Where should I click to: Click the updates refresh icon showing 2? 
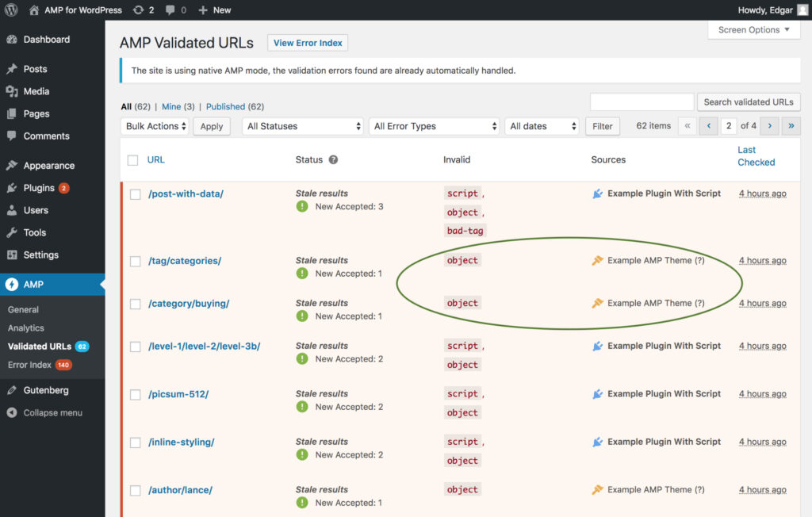tap(138, 10)
